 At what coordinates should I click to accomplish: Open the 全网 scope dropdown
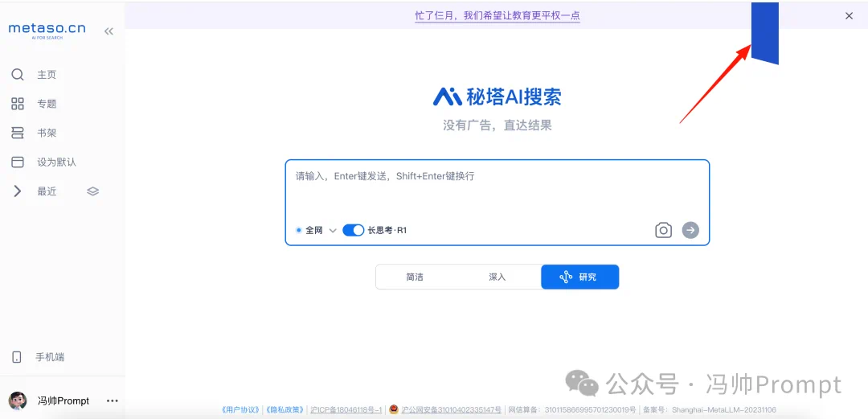[x=316, y=230]
